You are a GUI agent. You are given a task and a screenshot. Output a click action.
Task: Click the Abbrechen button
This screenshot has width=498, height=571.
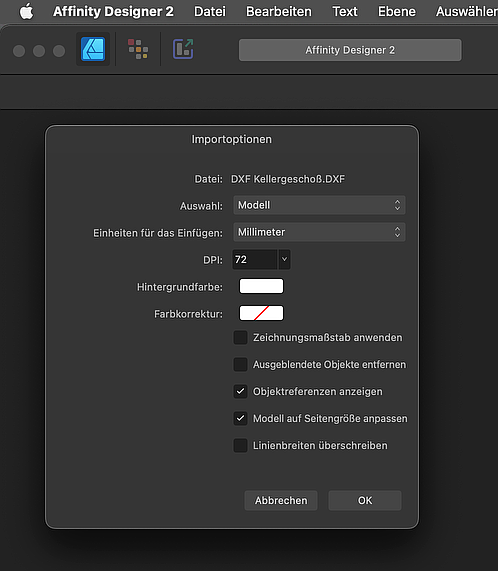coord(281,500)
